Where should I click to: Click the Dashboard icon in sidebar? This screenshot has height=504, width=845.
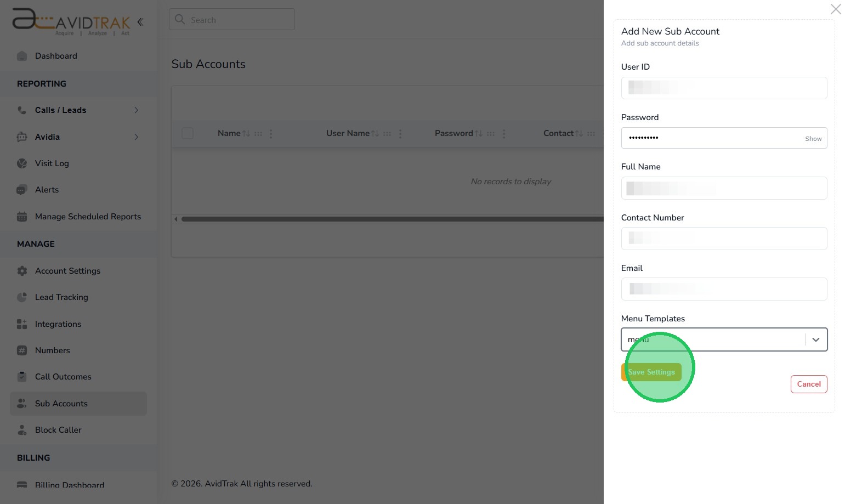(22, 56)
